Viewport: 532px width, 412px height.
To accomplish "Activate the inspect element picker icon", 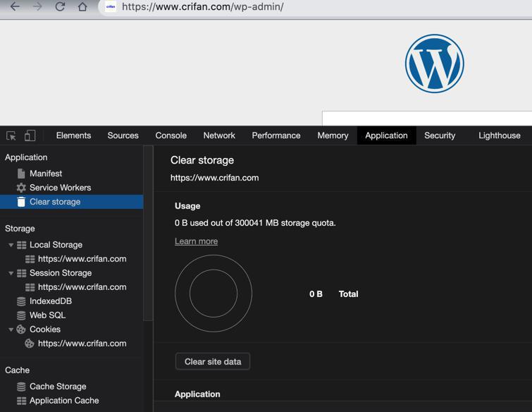I will pyautogui.click(x=11, y=136).
